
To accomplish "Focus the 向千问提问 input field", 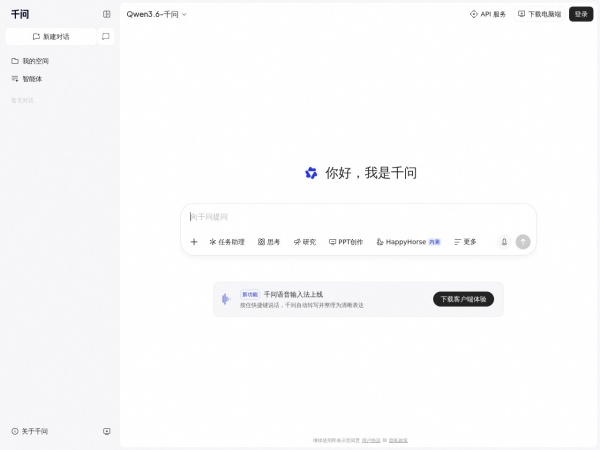I will click(358, 217).
